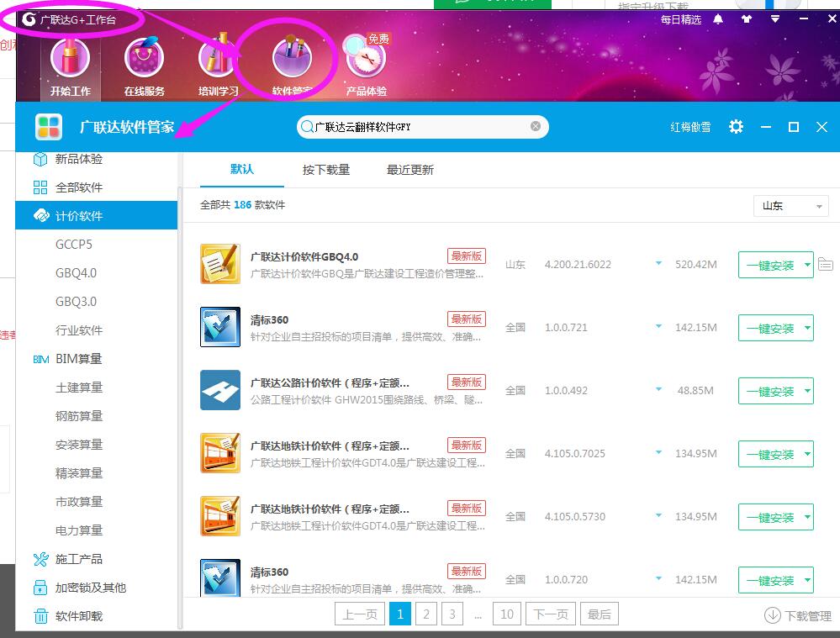Select 计价软件 category
Screen dimensions: 840x638
[97, 216]
